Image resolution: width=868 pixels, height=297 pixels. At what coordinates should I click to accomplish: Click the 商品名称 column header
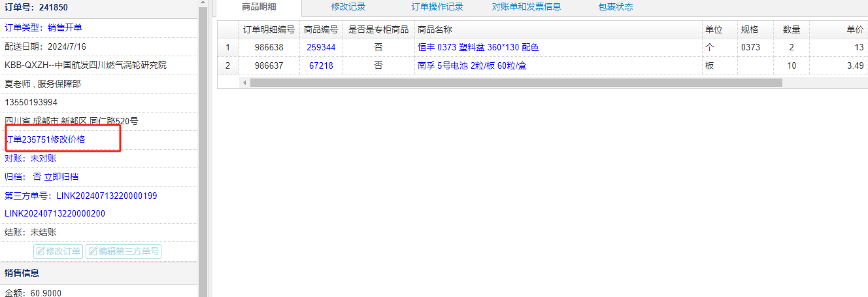click(558, 30)
